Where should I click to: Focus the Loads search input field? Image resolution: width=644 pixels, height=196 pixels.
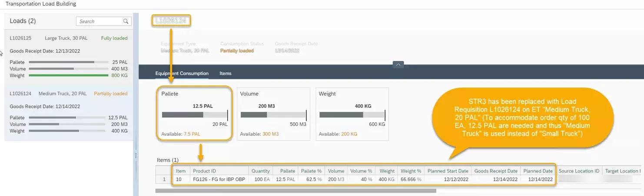tap(100, 21)
